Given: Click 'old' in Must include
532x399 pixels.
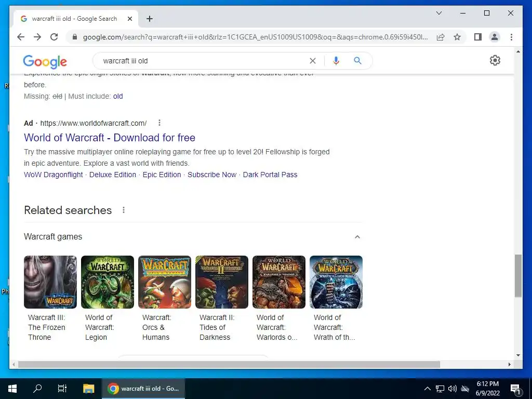Looking at the screenshot, I should [118, 96].
